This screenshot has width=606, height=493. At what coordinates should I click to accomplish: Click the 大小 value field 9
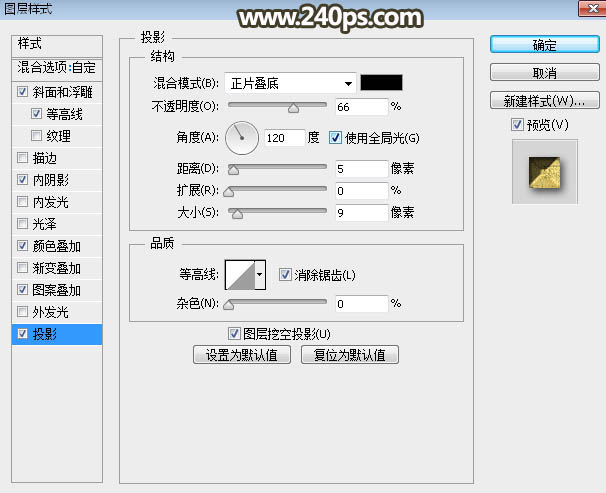click(361, 213)
